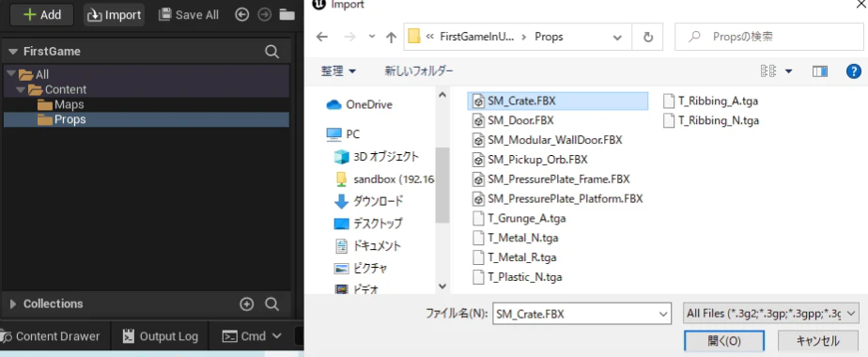Select the SM_Door.FBX file
The image size is (868, 357).
coord(513,120)
